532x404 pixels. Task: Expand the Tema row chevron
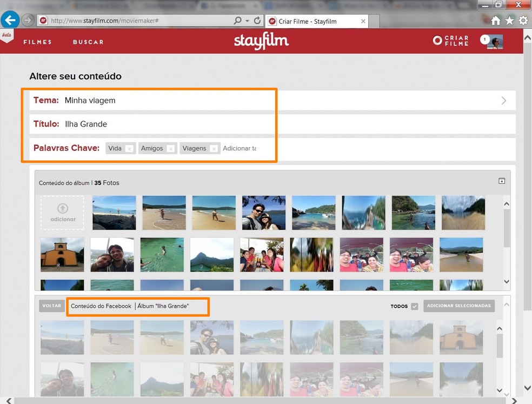click(x=504, y=101)
